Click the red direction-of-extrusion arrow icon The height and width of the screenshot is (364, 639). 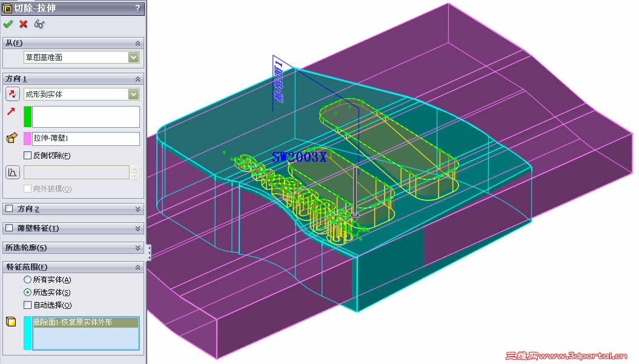11,111
